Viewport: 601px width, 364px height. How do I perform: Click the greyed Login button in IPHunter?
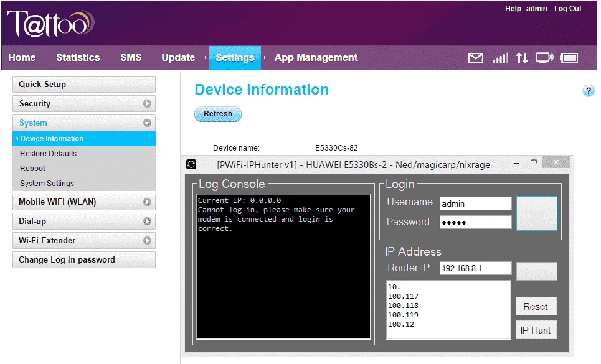click(537, 213)
